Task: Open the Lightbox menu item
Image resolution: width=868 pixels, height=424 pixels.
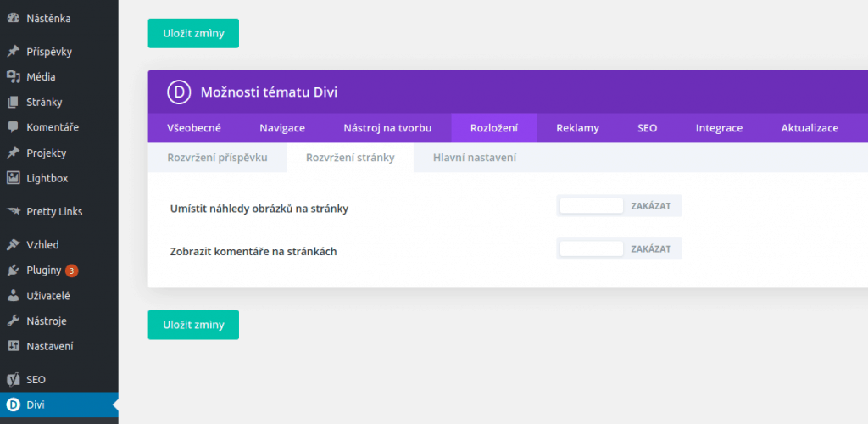Action: point(59,178)
